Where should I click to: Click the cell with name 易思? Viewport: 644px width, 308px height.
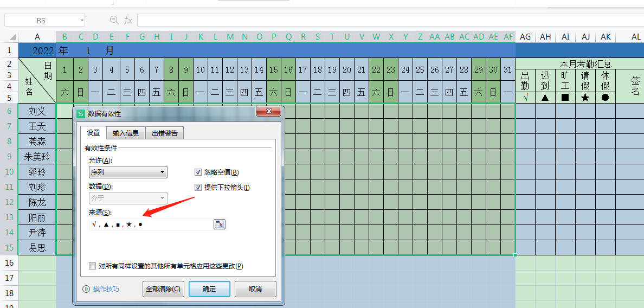click(37, 248)
